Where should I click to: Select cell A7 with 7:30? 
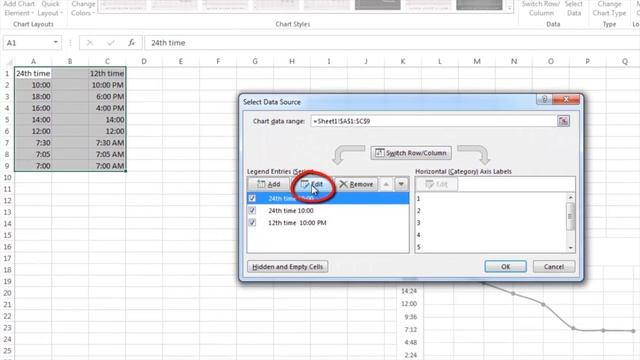[33, 143]
